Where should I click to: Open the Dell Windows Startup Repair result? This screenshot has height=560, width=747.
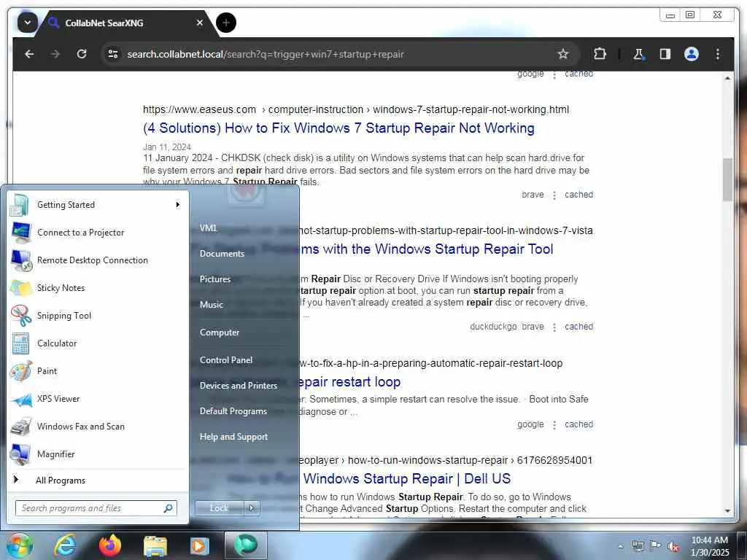(x=407, y=478)
